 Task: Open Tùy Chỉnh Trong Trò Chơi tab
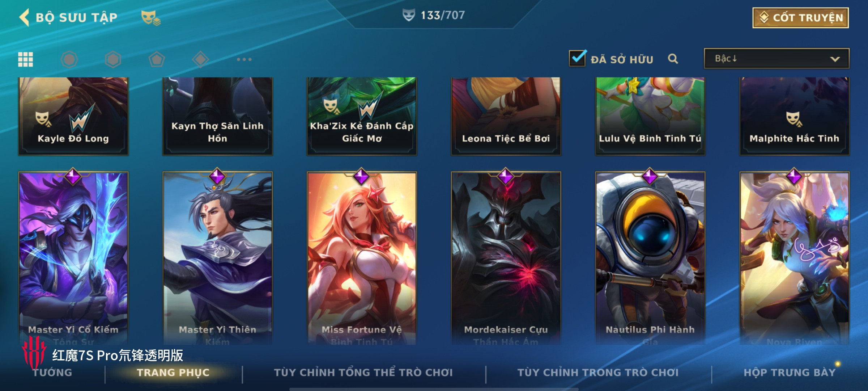pyautogui.click(x=598, y=373)
